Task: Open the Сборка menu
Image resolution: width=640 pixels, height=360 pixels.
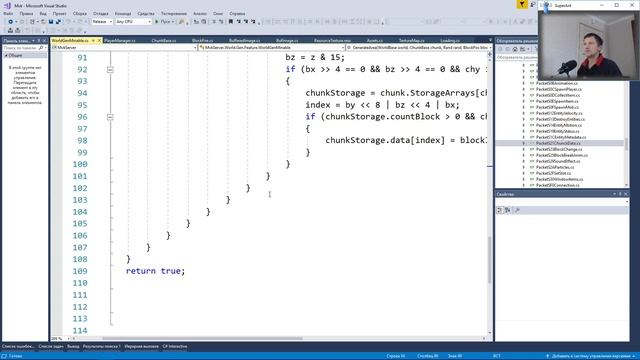Action: tap(80, 13)
